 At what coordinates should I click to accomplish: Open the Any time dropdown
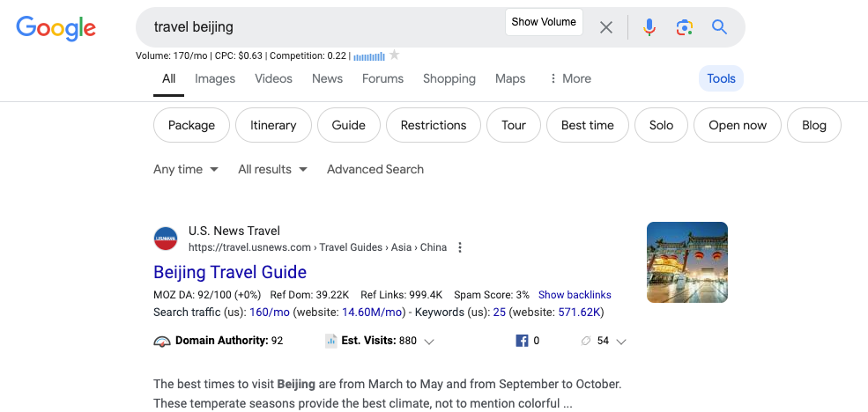click(x=186, y=169)
